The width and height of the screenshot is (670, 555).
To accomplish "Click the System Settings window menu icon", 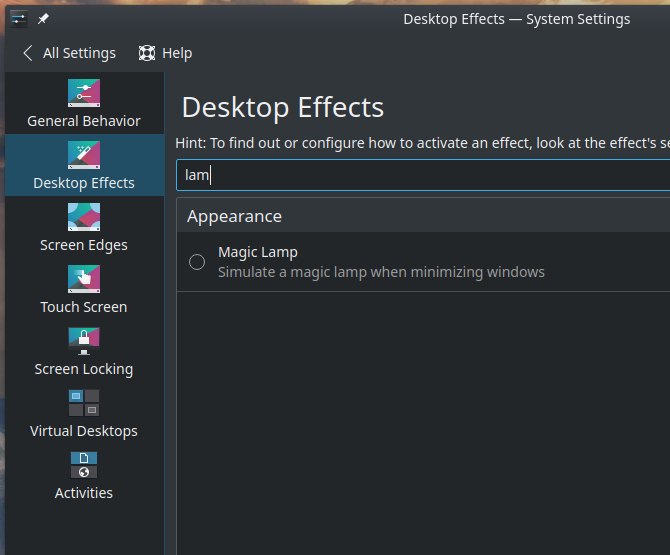I will tap(19, 19).
